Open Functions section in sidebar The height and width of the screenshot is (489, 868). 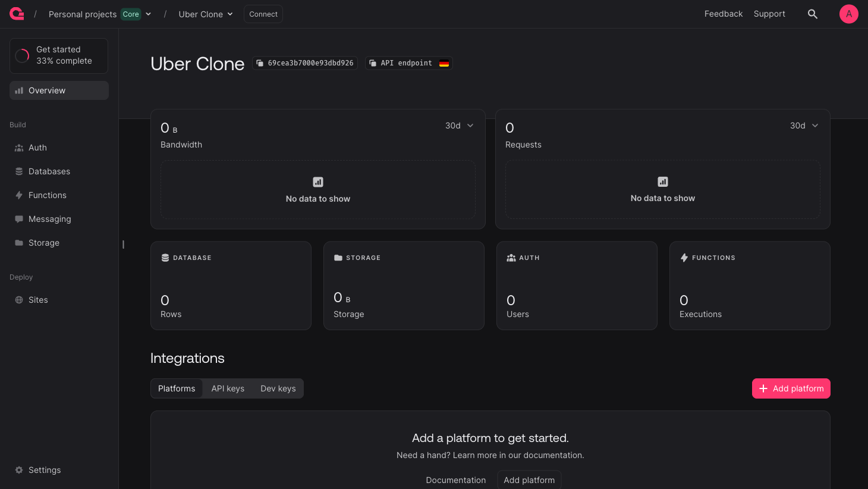click(47, 195)
